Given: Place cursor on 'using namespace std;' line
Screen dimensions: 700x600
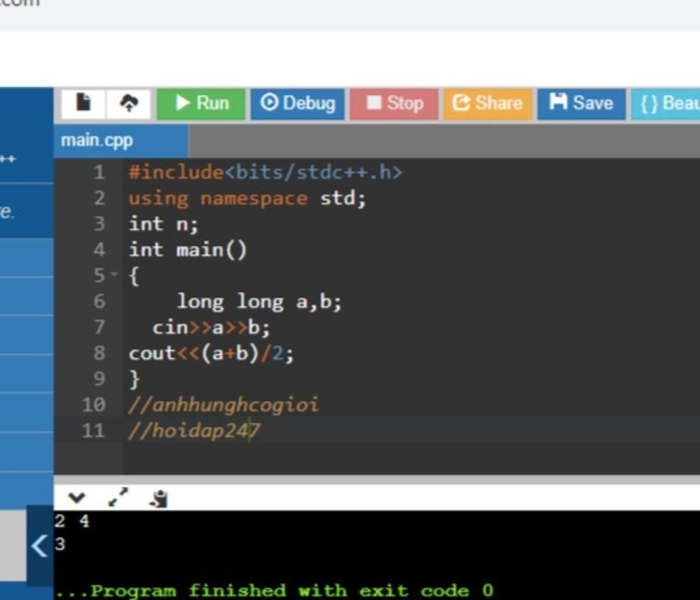Looking at the screenshot, I should point(247,198).
